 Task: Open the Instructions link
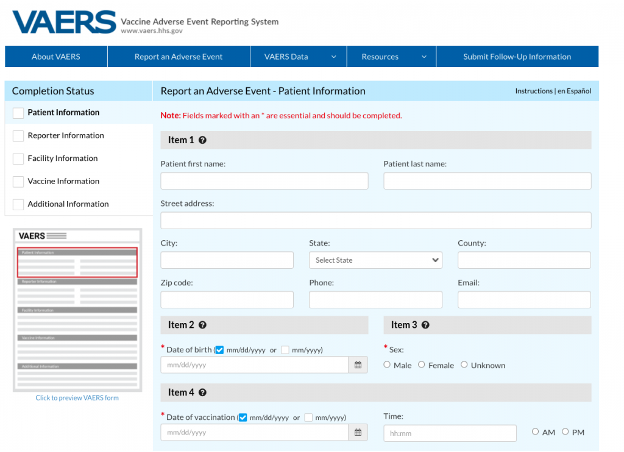click(x=533, y=91)
